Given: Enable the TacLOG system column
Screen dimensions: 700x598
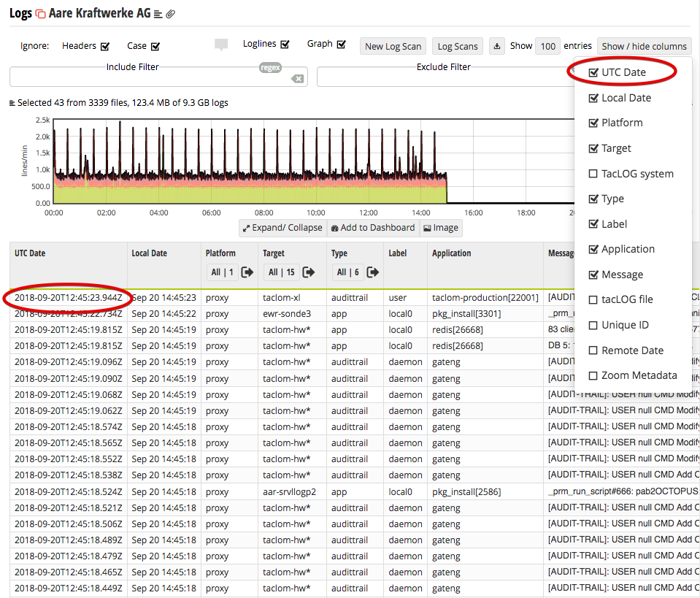Looking at the screenshot, I should pyautogui.click(x=593, y=174).
